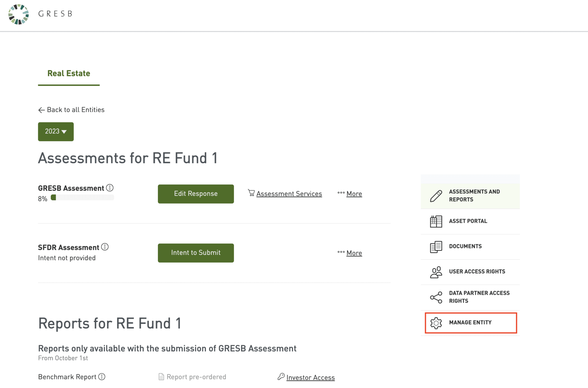
Task: Click the Documents sidebar icon
Action: (436, 247)
